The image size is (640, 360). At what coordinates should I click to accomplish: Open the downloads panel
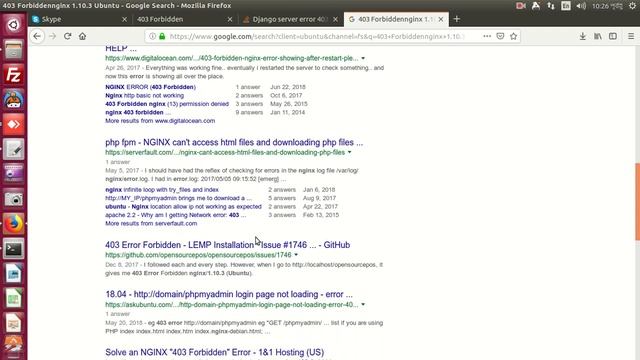coord(582,36)
